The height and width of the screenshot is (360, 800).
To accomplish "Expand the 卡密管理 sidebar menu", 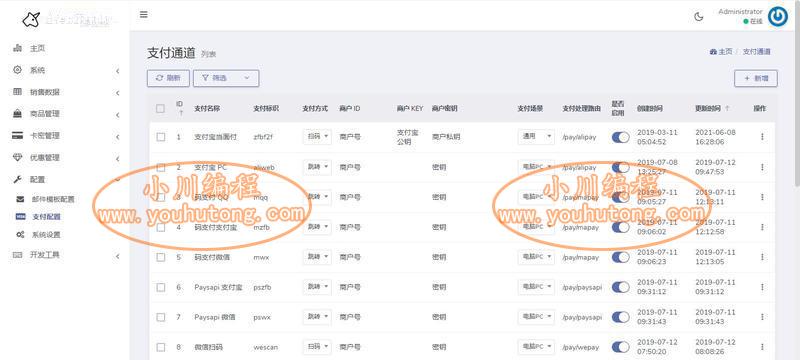I will click(117, 137).
